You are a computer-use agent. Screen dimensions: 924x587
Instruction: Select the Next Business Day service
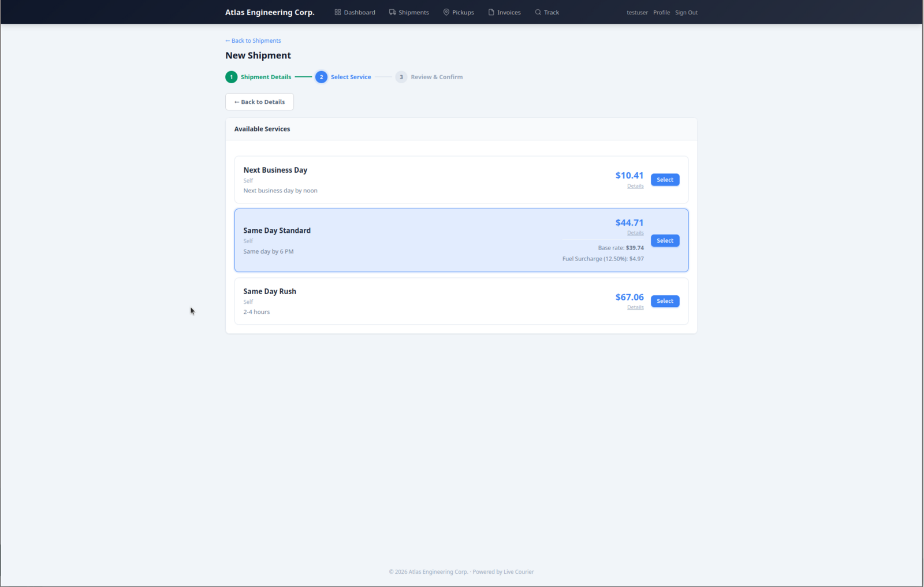(x=665, y=180)
